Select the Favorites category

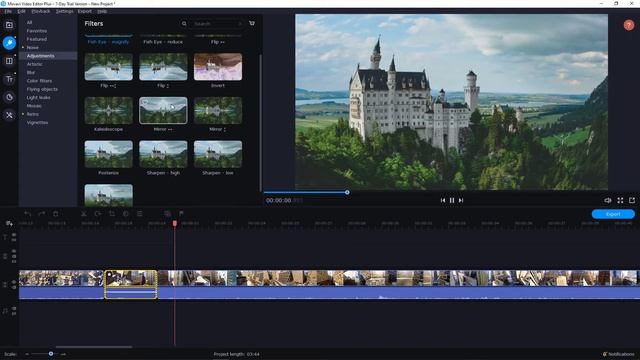[x=37, y=31]
